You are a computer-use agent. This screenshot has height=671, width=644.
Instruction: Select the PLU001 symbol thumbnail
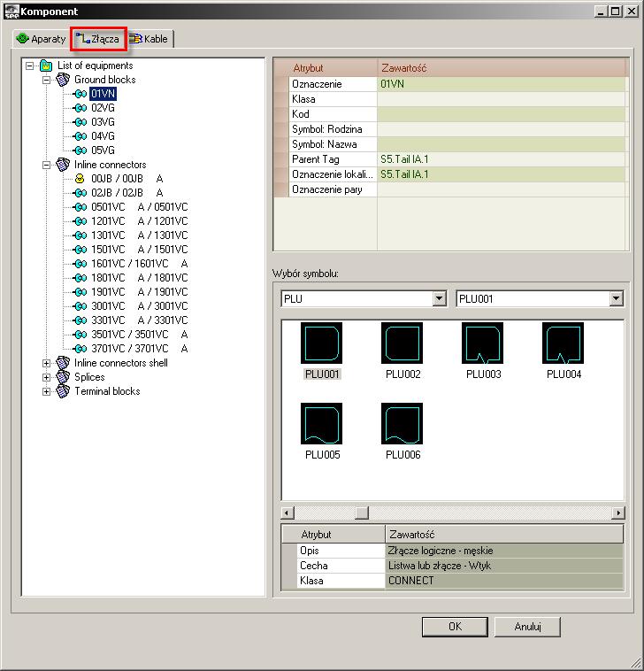coord(322,343)
